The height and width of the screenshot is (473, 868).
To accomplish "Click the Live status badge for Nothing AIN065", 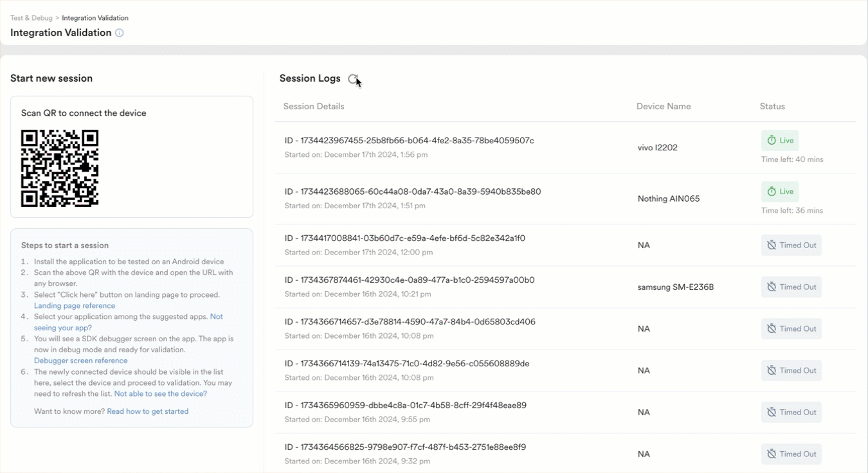I will 780,192.
